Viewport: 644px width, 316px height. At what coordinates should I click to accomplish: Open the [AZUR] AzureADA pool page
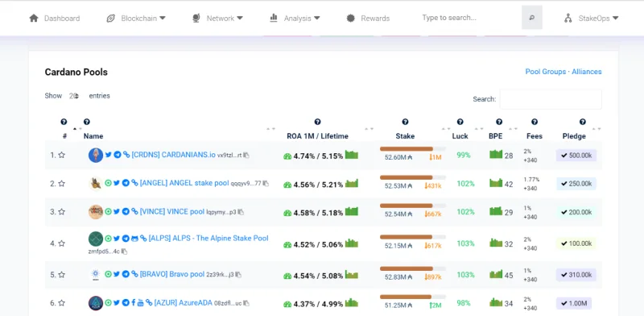pos(184,303)
